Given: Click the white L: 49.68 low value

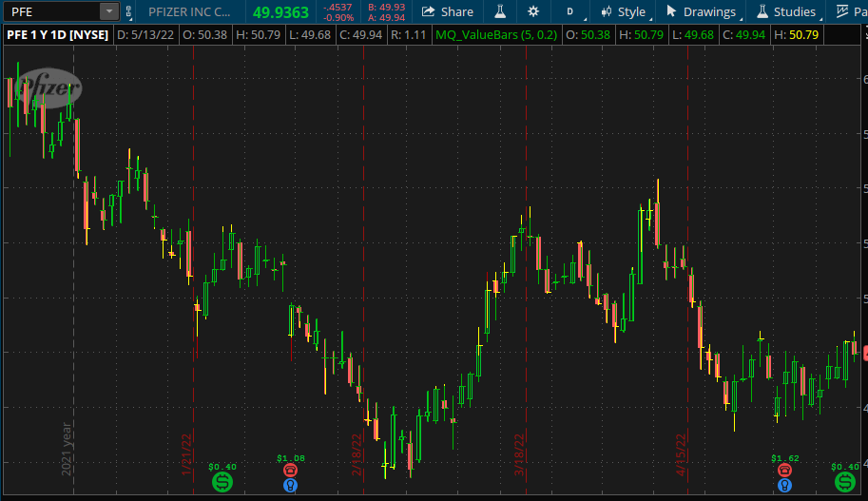Looking at the screenshot, I should tap(310, 35).
